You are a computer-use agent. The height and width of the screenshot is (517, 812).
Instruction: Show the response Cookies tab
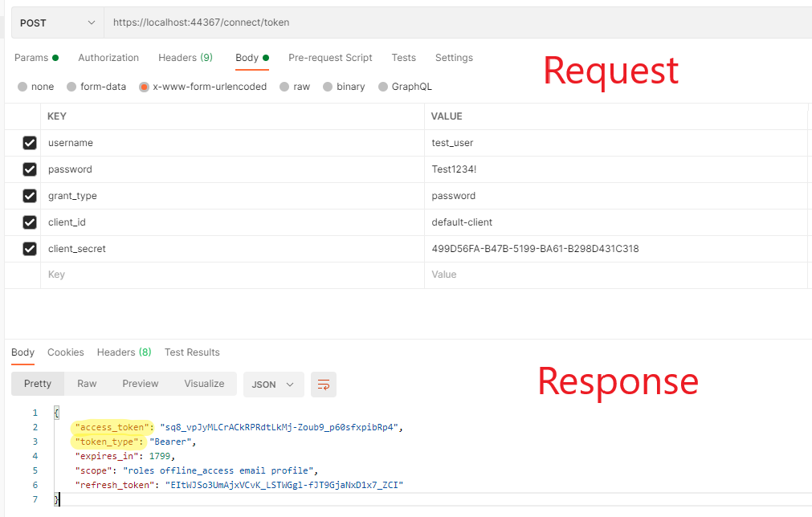pyautogui.click(x=66, y=352)
